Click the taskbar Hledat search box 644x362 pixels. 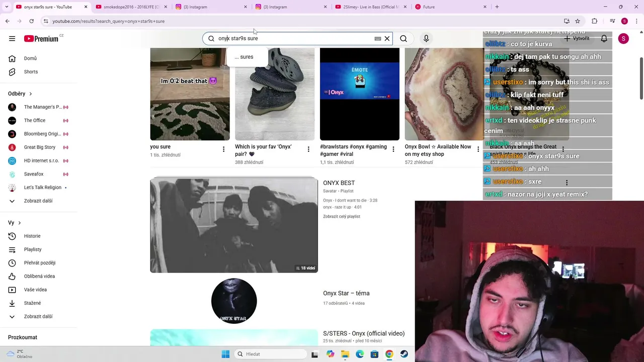tap(271, 354)
